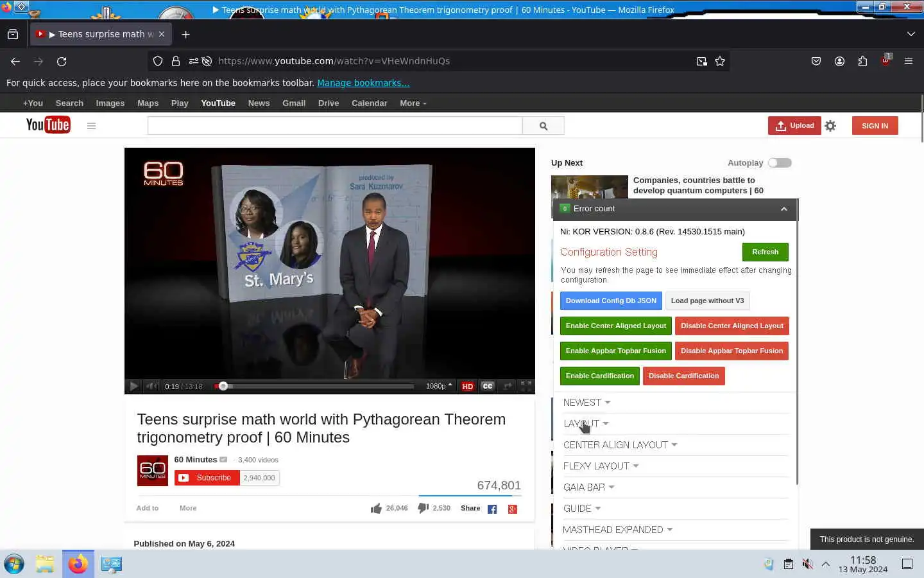
Task: Click Enable Cardification button
Action: 600,376
